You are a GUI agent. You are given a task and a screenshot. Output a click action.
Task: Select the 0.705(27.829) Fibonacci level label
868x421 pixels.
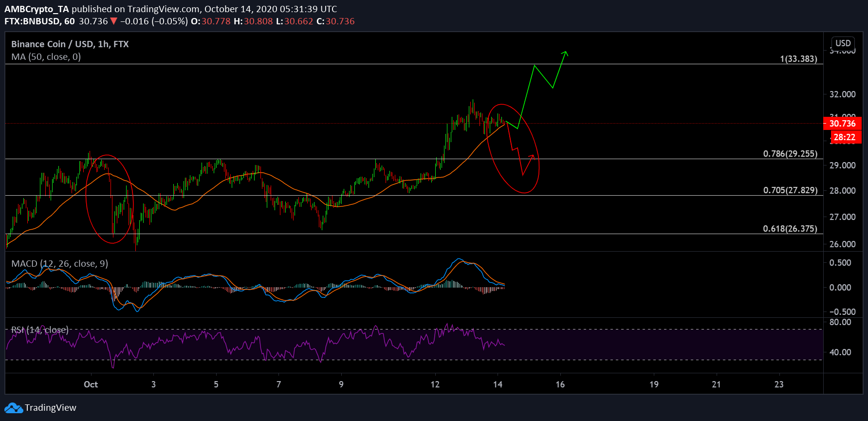(x=790, y=190)
